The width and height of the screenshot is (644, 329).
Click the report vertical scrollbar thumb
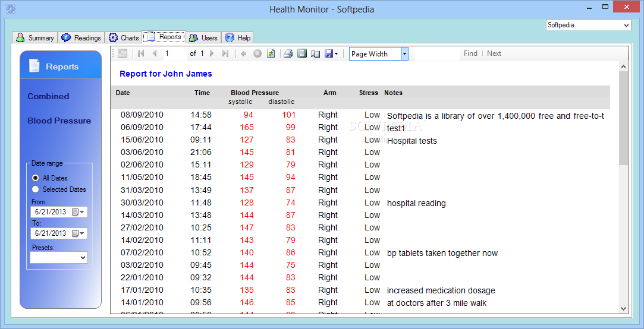(x=623, y=118)
